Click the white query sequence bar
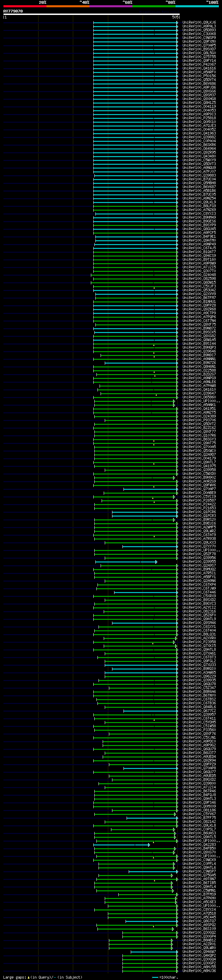 tap(92, 15)
